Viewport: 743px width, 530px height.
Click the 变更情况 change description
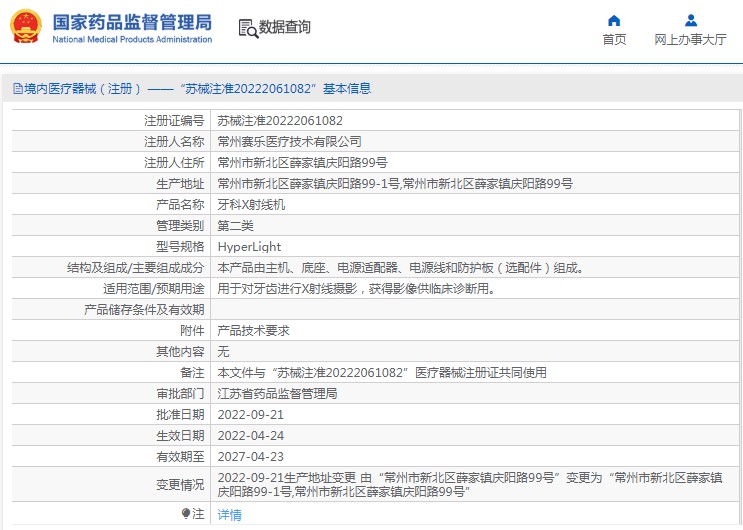(470, 484)
